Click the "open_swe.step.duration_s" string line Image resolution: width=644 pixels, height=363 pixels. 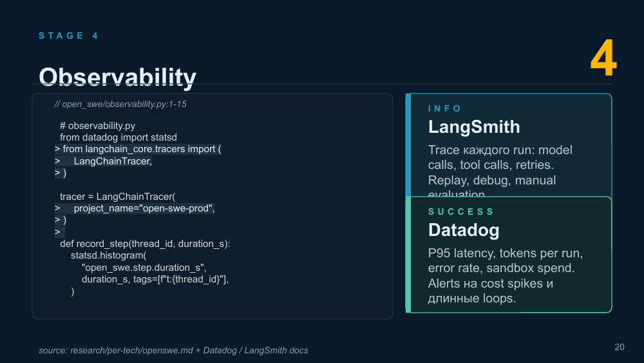[x=144, y=268]
